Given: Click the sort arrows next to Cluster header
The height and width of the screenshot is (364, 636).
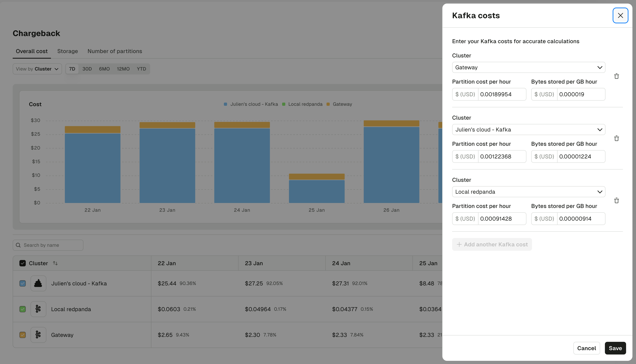Looking at the screenshot, I should click(55, 263).
